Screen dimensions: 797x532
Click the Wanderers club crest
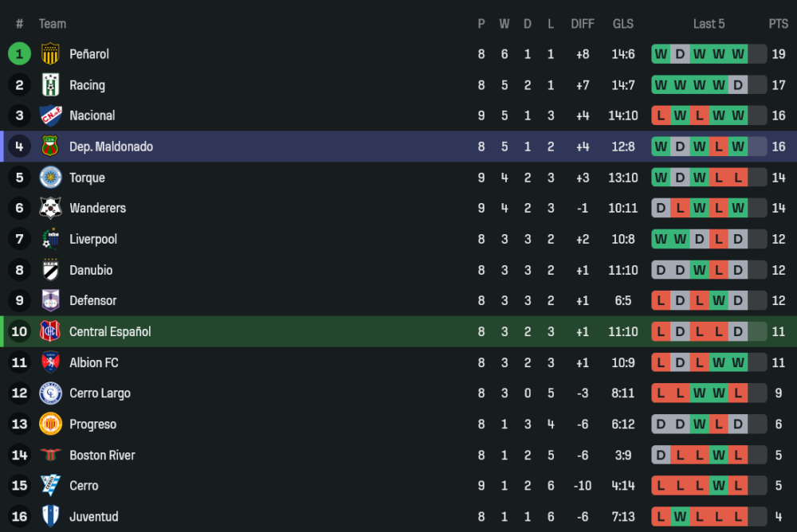(50, 208)
